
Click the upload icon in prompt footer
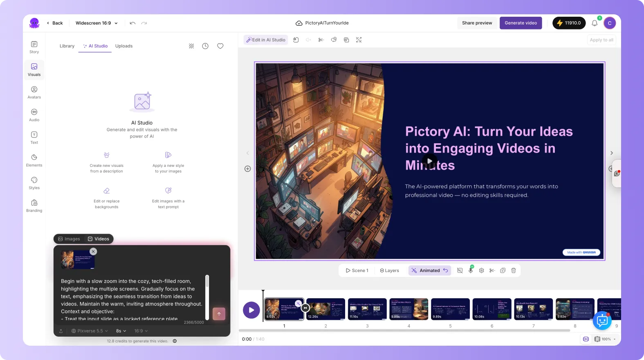[61, 331]
